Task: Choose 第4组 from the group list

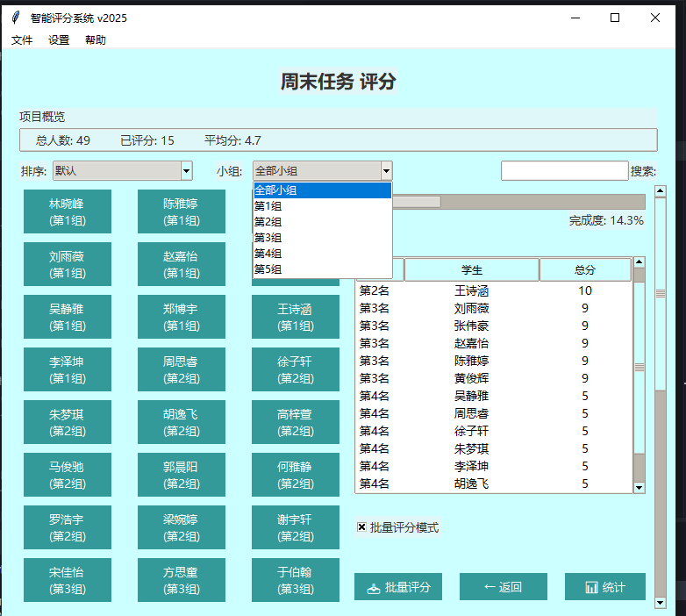Action: tap(323, 254)
